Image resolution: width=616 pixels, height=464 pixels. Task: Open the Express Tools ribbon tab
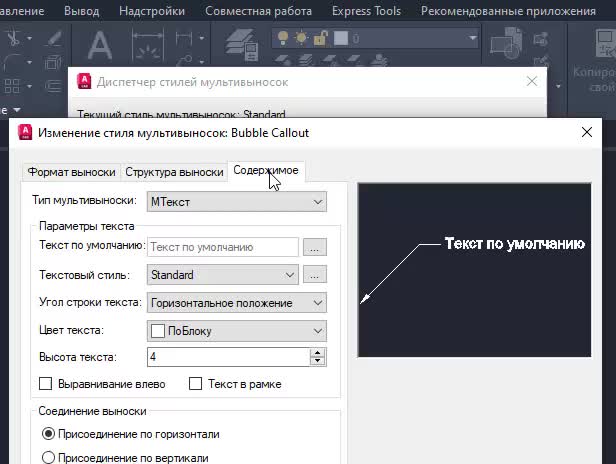pyautogui.click(x=367, y=11)
